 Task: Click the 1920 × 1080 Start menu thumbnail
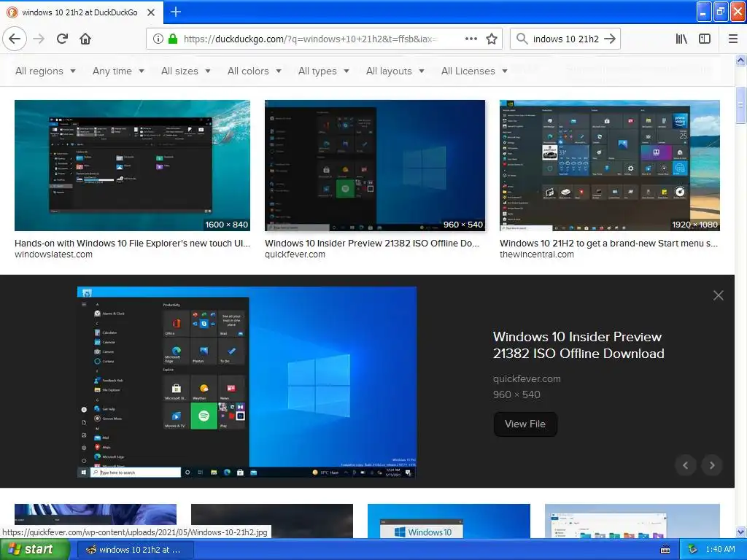click(x=610, y=166)
